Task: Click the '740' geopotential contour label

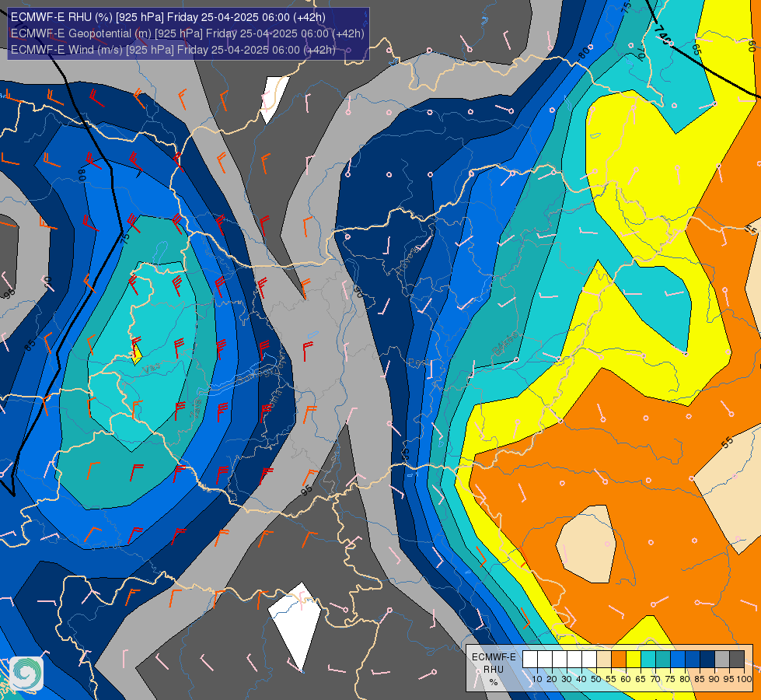Action: pyautogui.click(x=662, y=36)
